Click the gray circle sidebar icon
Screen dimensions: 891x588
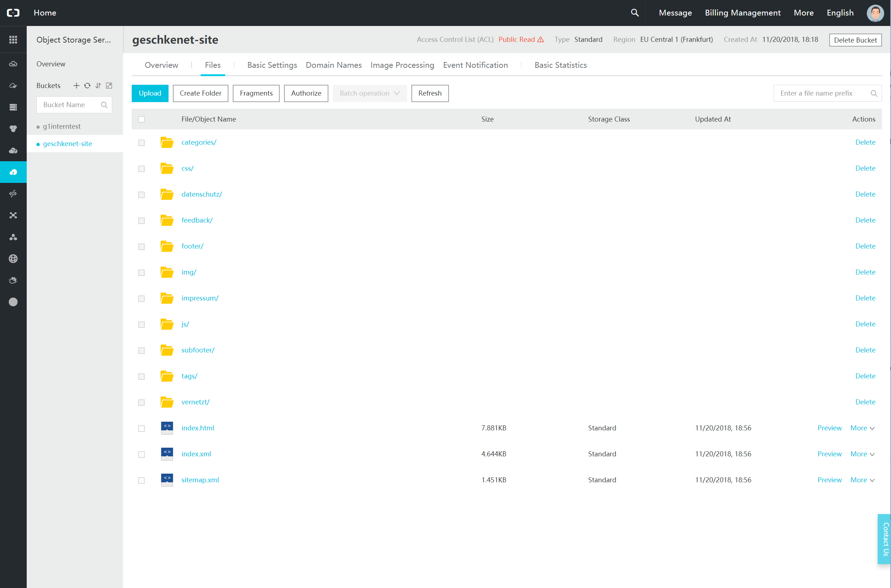click(x=13, y=302)
